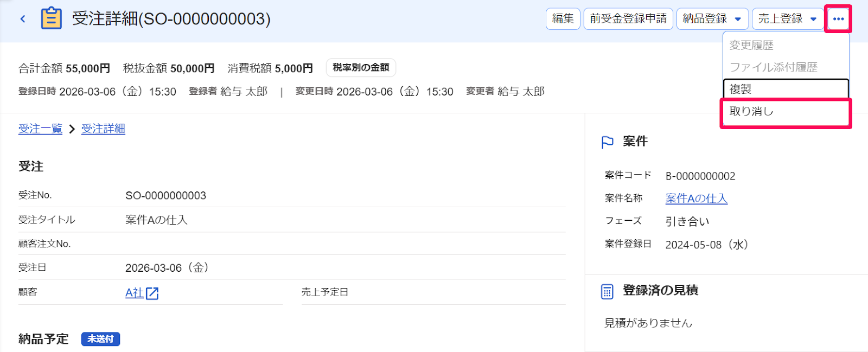Go back using the left chevron arrow

(x=23, y=19)
